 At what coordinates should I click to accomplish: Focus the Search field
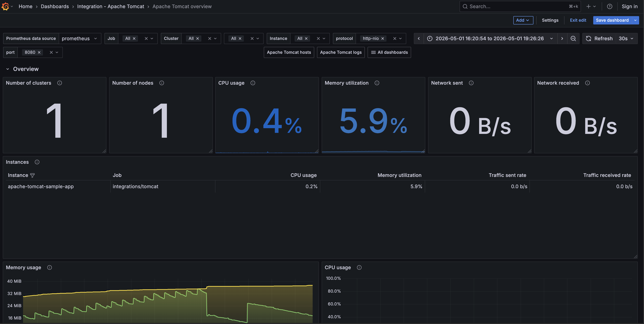click(x=520, y=7)
